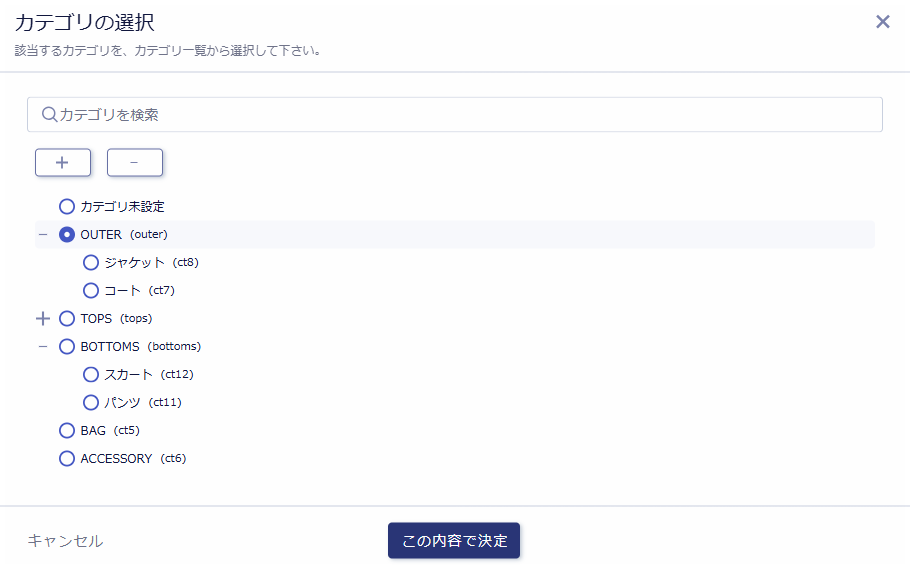910x569 pixels.
Task: Choose the ジャケット radio option
Action: tap(91, 263)
